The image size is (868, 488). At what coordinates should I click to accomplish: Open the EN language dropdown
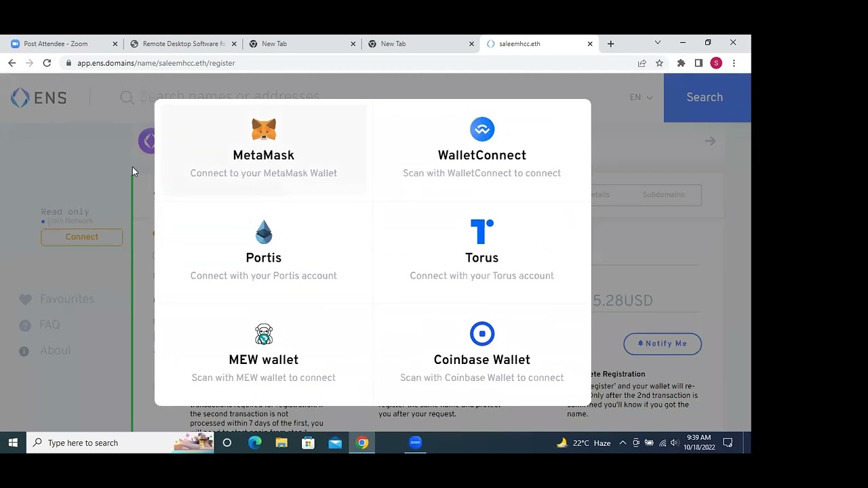[641, 98]
